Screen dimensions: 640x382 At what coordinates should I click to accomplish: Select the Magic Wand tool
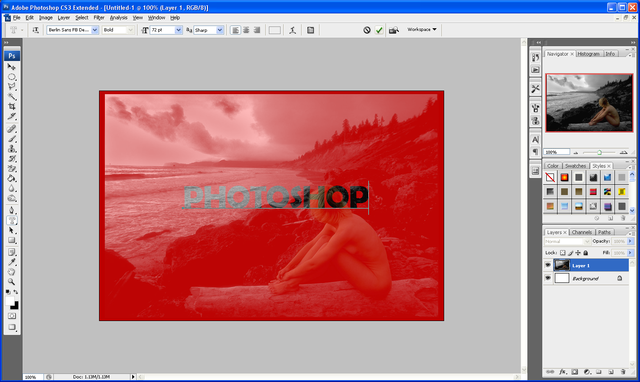pos(12,97)
